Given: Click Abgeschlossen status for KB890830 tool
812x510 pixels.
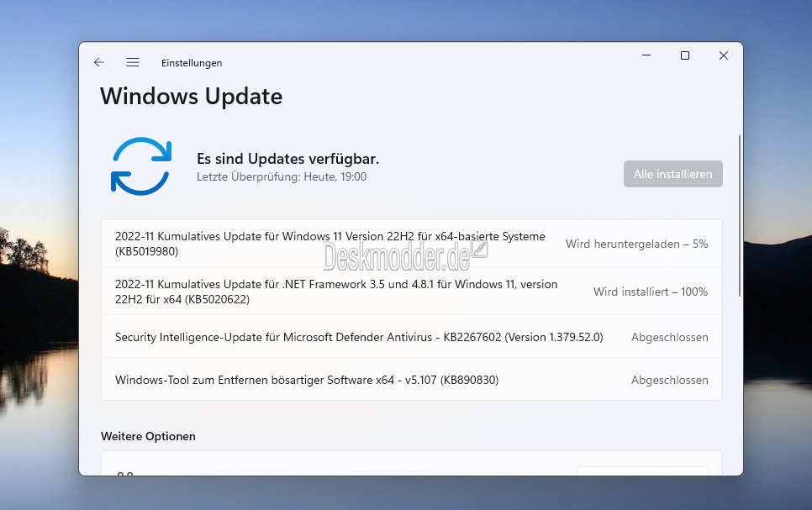Looking at the screenshot, I should pyautogui.click(x=670, y=380).
